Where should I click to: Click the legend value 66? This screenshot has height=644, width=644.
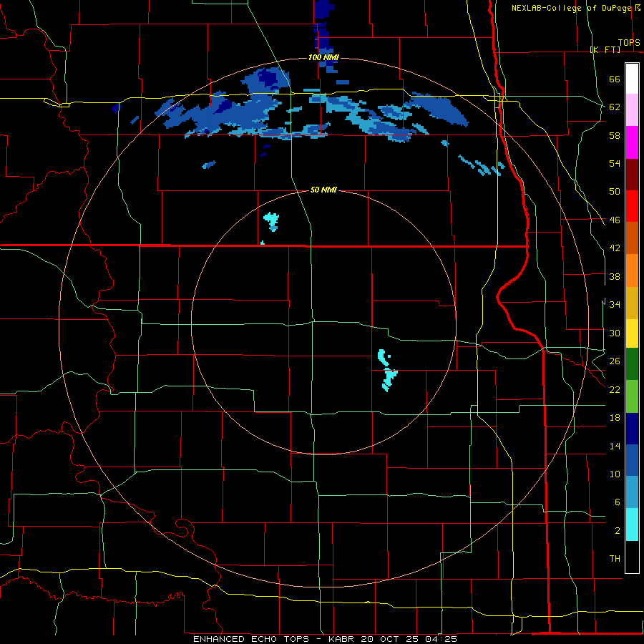[x=615, y=79]
